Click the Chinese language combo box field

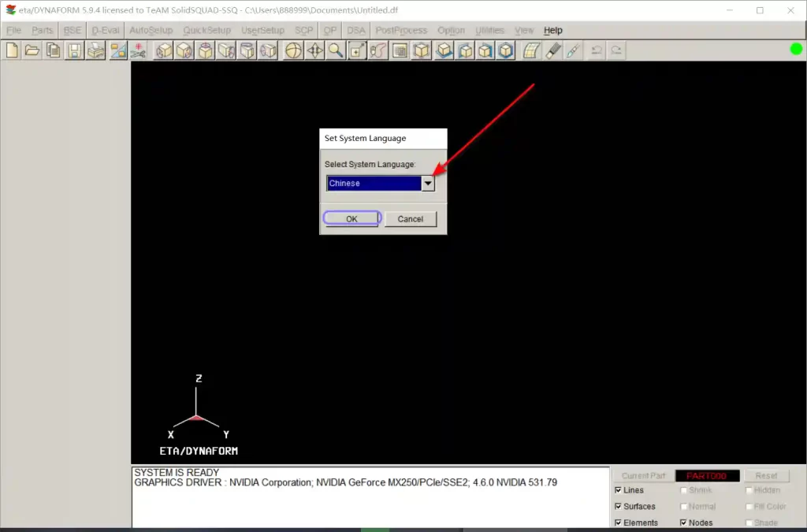[374, 184]
